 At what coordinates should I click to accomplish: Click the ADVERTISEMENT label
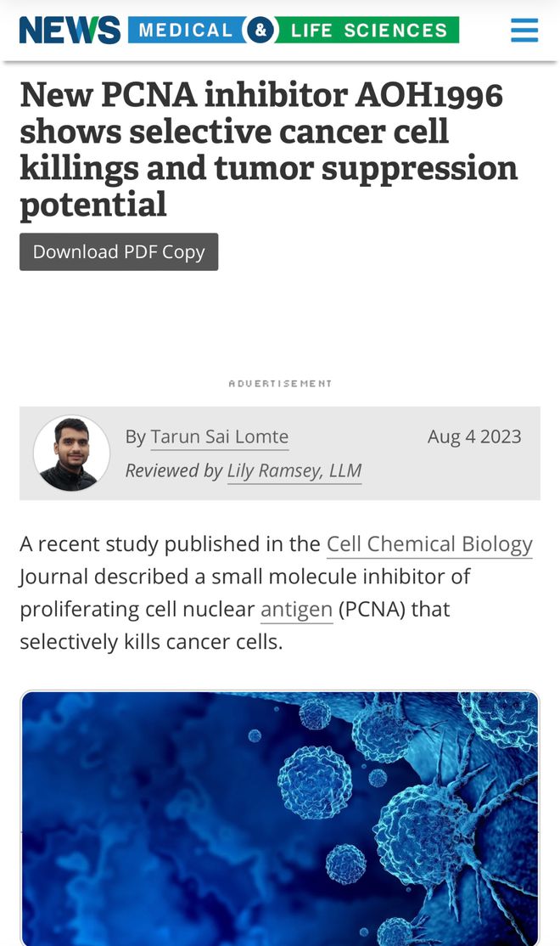pyautogui.click(x=280, y=384)
